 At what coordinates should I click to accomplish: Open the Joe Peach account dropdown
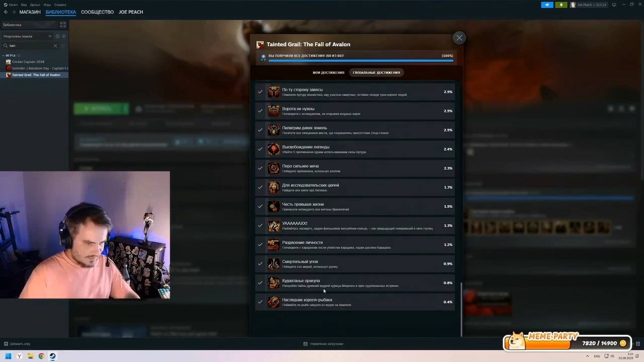[x=589, y=5]
